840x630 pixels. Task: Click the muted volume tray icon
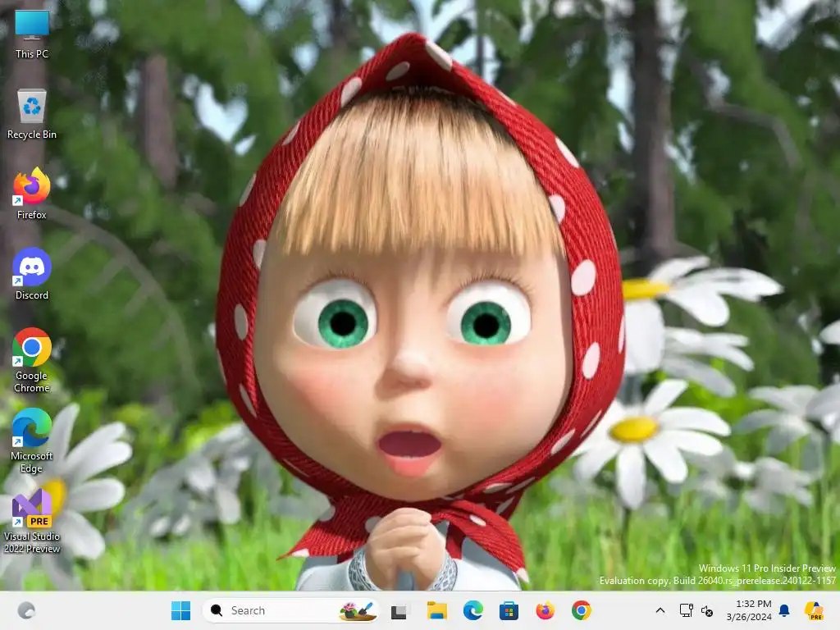pos(707,610)
